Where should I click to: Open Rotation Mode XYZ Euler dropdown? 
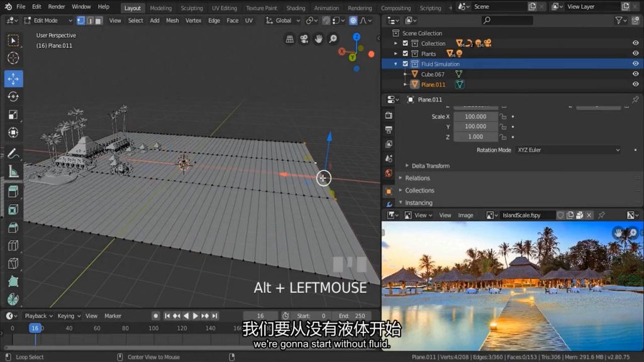tap(569, 150)
